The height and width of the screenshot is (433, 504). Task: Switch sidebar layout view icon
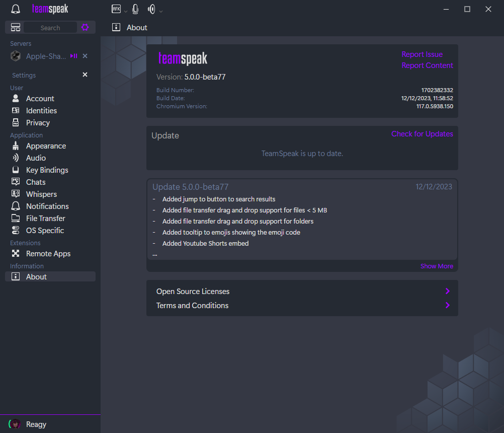[16, 27]
